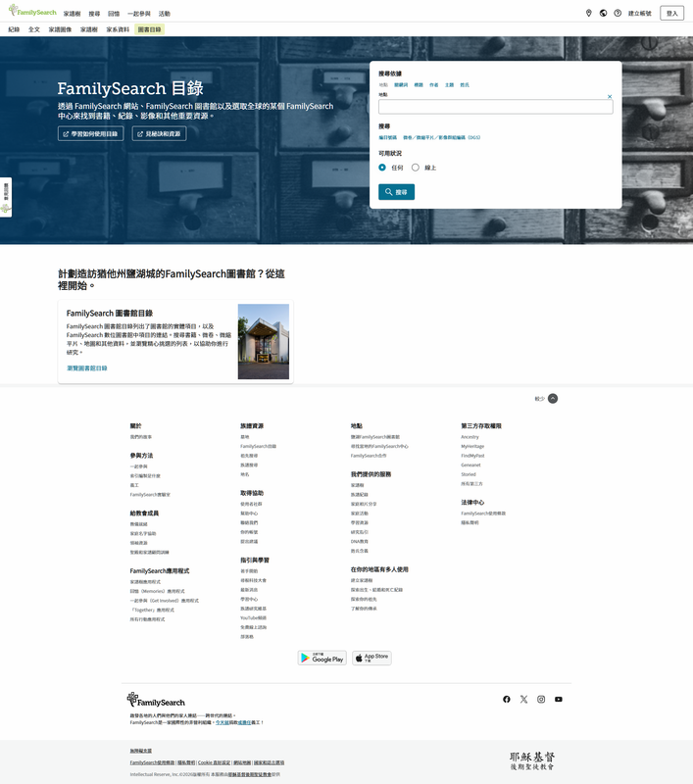Select the 標題 search-by option
Image resolution: width=693 pixels, height=784 pixels.
(x=419, y=85)
